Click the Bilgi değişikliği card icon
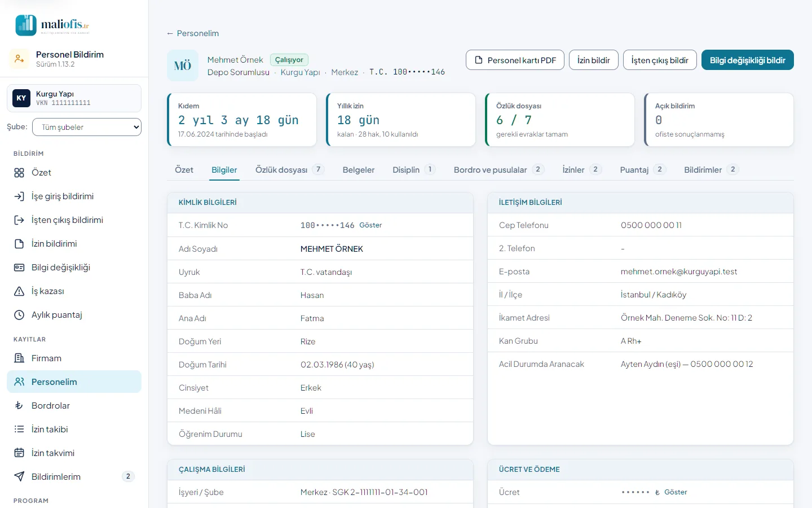This screenshot has height=508, width=812. pyautogui.click(x=19, y=268)
